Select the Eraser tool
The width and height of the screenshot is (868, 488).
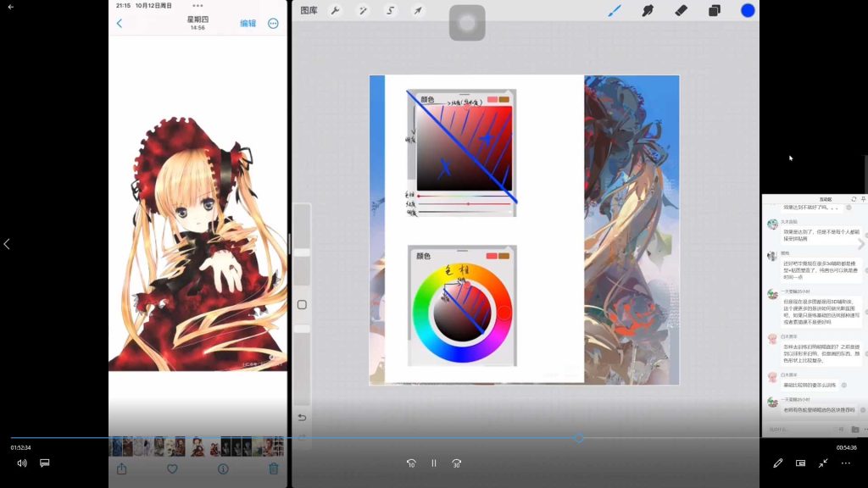pyautogui.click(x=681, y=11)
